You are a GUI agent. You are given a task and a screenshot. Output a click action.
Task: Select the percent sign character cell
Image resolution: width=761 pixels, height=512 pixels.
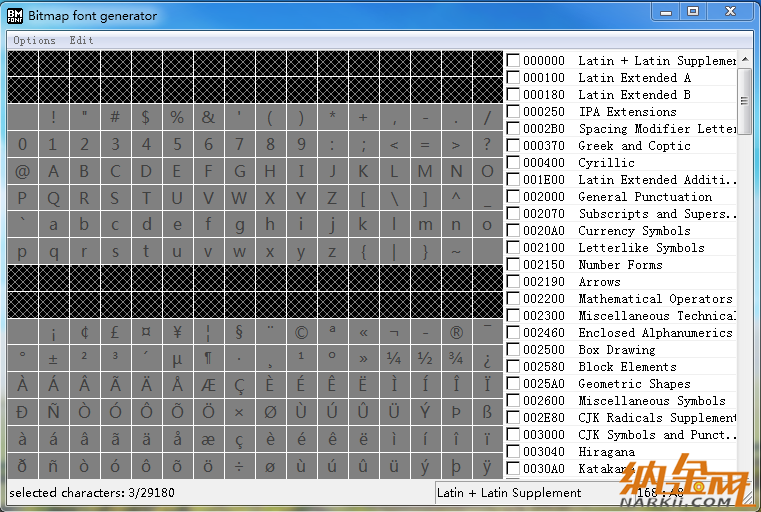[x=177, y=117]
